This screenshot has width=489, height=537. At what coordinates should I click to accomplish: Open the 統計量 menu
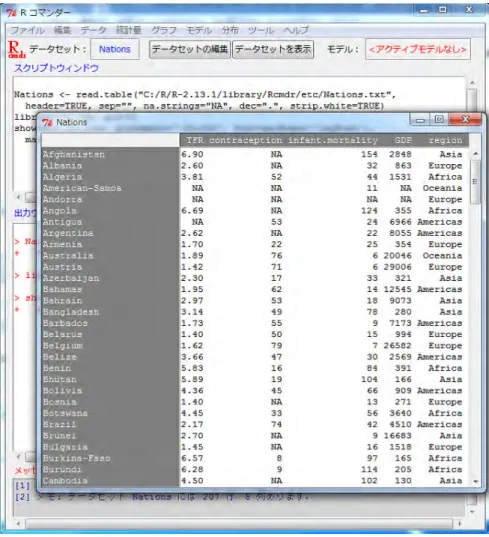[x=128, y=30]
